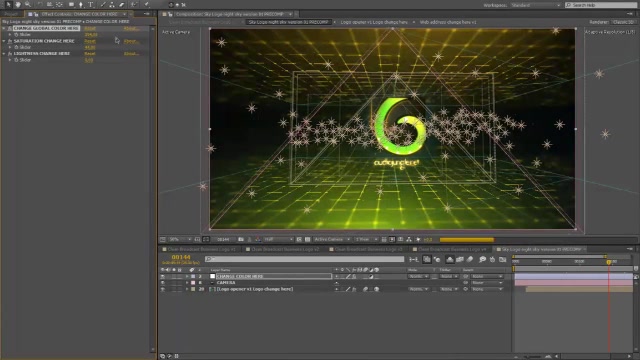
Task: Toggle visibility of the CAMERA layer
Action: [163, 282]
